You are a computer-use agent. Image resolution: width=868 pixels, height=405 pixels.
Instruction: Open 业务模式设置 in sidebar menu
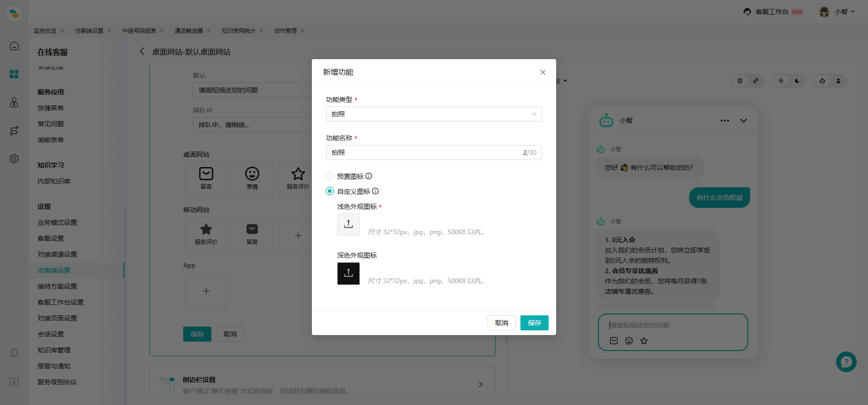57,222
